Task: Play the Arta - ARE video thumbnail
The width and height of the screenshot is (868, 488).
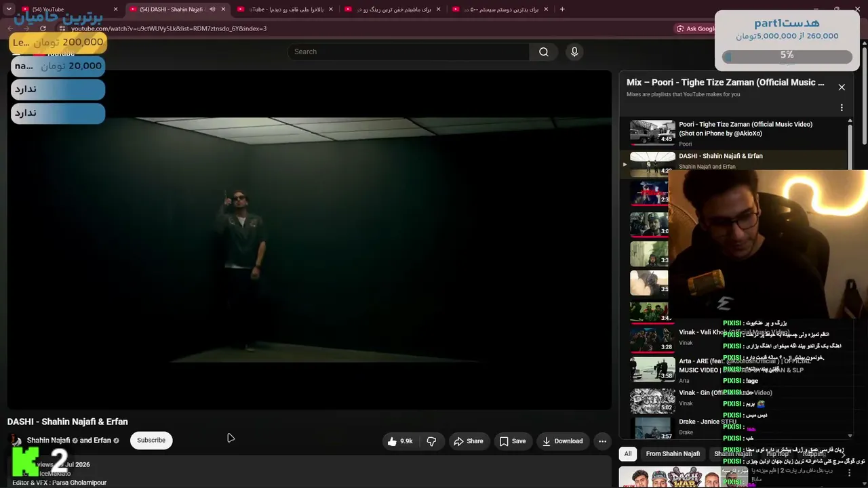Action: click(x=652, y=369)
